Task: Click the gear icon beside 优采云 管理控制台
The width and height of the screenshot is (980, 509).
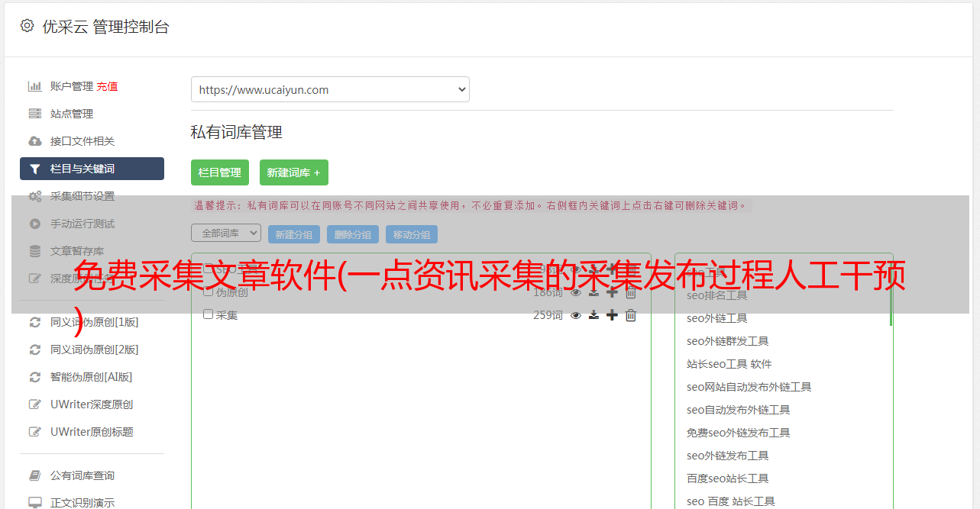Action: click(x=27, y=26)
